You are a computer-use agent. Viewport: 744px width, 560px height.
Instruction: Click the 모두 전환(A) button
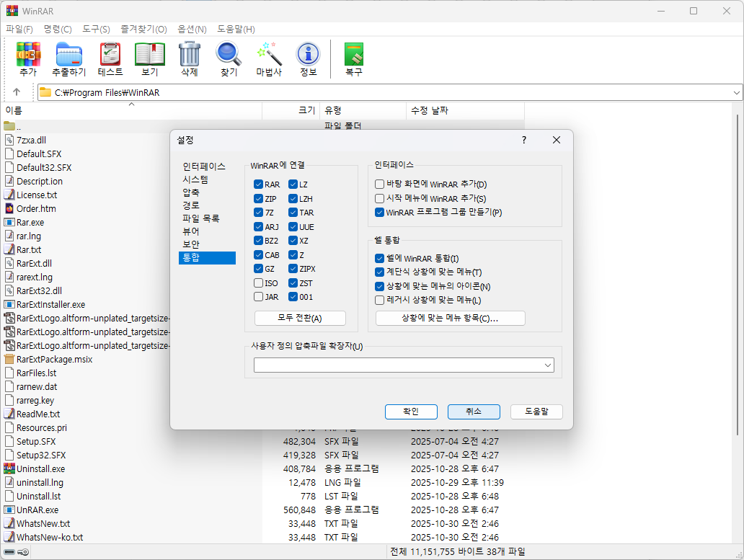click(300, 318)
